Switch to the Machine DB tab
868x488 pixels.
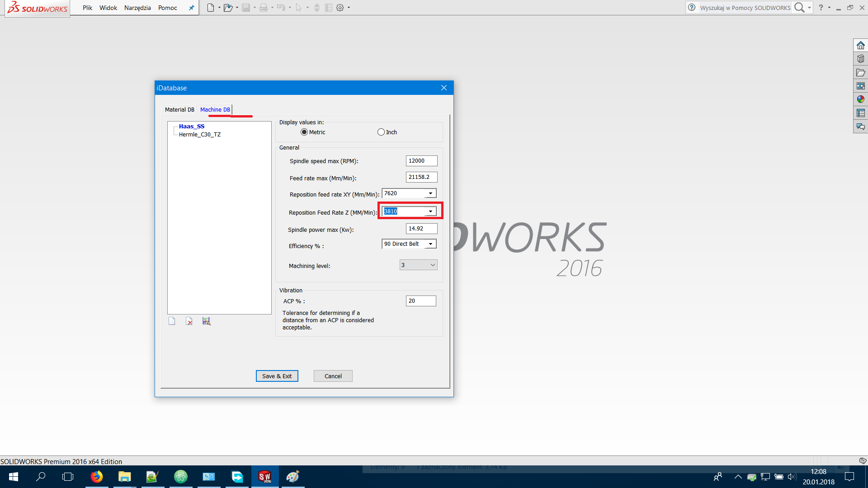[x=215, y=110]
